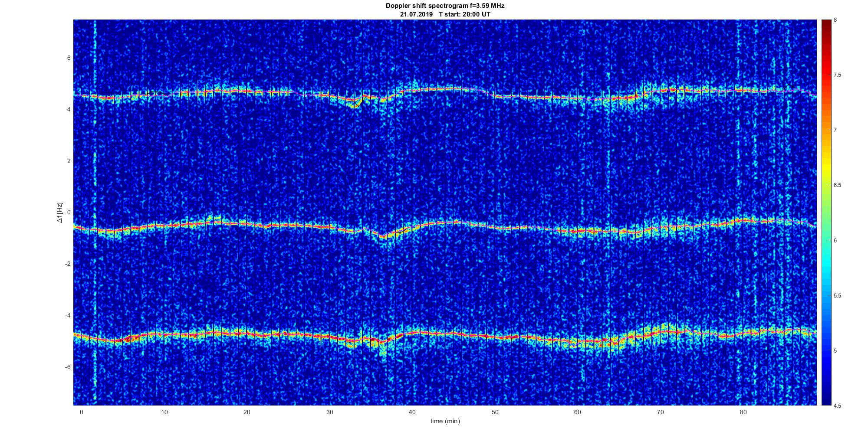
Task: Click the colorbar tick label 7
Action: point(835,130)
